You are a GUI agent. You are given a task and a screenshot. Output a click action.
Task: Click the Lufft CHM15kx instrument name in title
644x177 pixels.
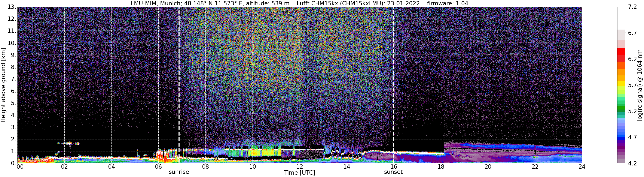point(319,3)
